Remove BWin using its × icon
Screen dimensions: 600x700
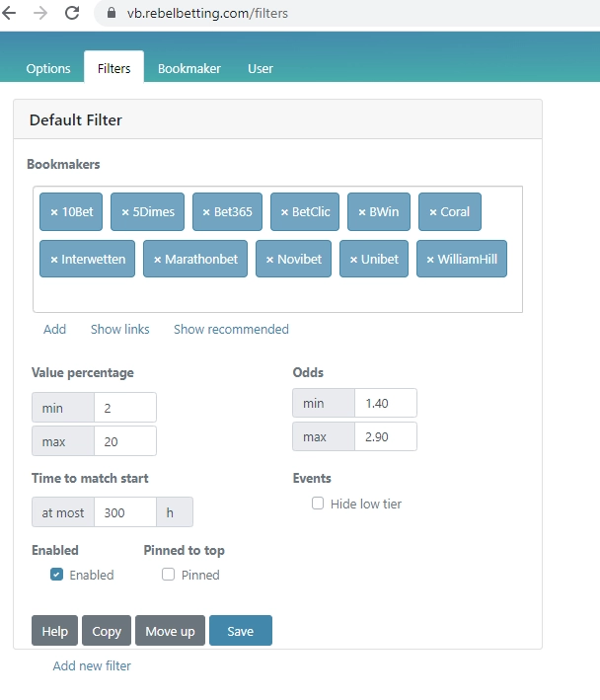click(362, 212)
